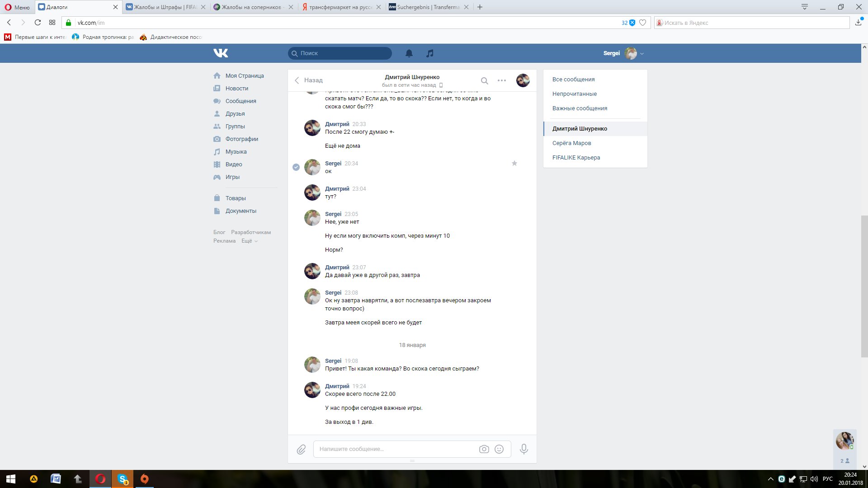Show Все сообщения filter
868x488 pixels.
click(x=573, y=80)
